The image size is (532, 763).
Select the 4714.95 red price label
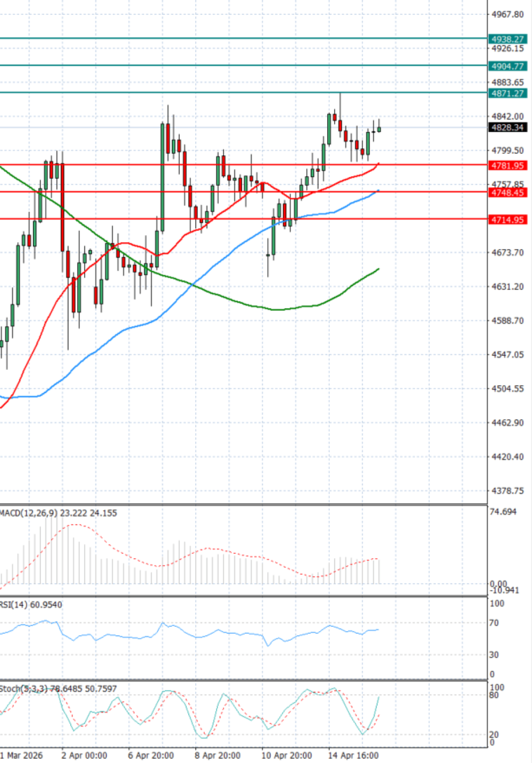pyautogui.click(x=508, y=219)
